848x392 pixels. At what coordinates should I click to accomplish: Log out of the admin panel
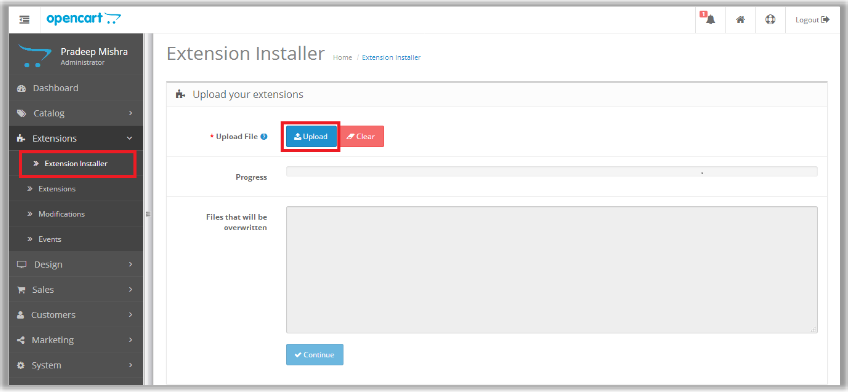click(812, 20)
